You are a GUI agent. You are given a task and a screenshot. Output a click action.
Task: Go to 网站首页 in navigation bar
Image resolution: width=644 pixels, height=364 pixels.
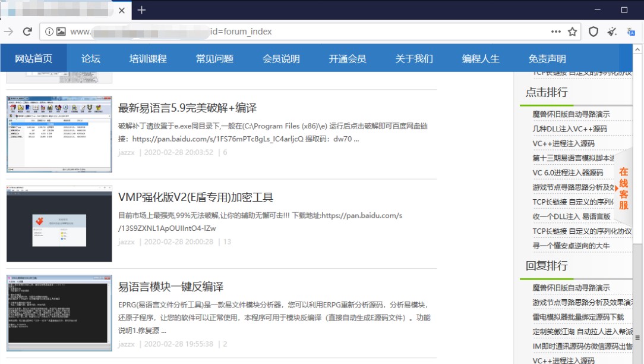pos(33,58)
